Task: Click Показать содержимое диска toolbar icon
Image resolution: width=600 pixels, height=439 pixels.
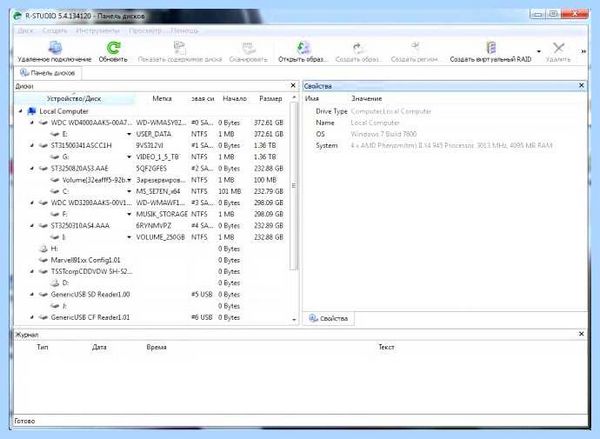Action: 179,48
